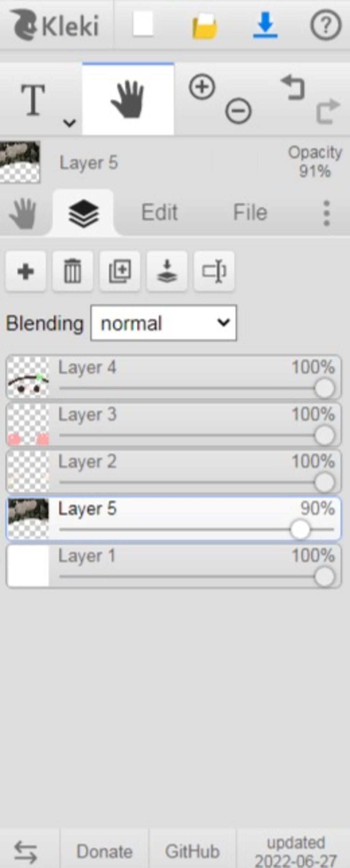Expand the tool chevron below Text tool
Viewport: 350px width, 868px height.
click(69, 123)
